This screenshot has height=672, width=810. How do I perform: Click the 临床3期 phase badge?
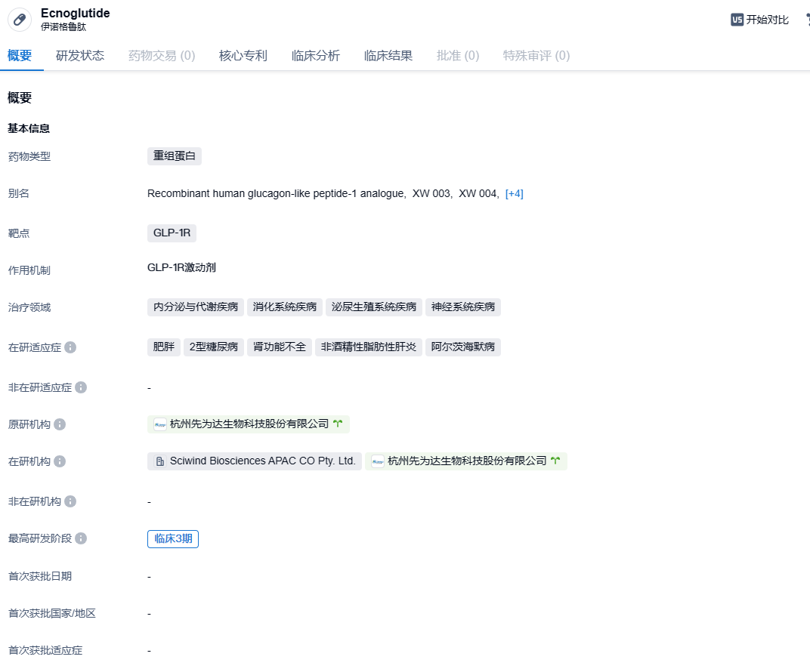pos(173,538)
